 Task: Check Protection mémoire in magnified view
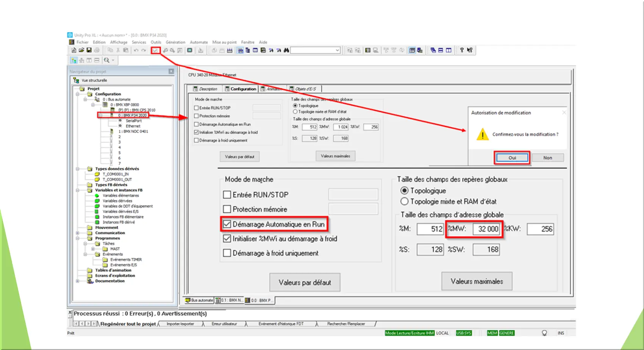tap(227, 209)
